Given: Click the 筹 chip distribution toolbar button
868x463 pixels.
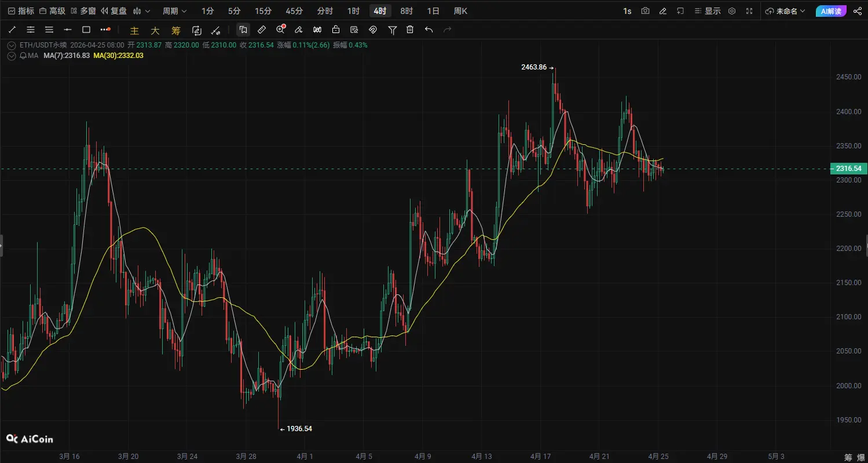Looking at the screenshot, I should [x=176, y=30].
